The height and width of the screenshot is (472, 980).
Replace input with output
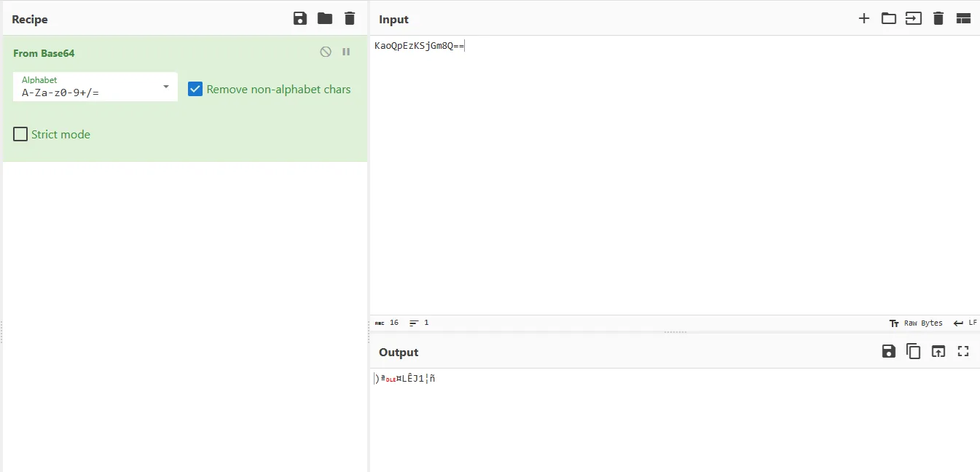[x=938, y=352]
